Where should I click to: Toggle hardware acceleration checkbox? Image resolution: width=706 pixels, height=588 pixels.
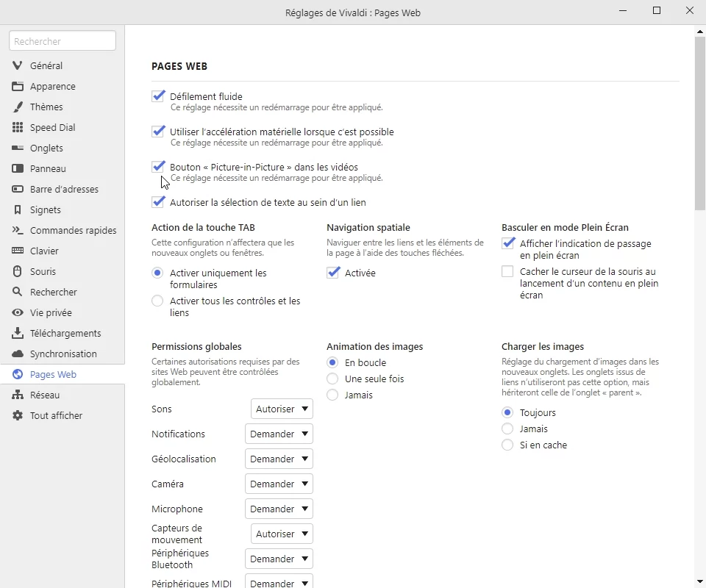pyautogui.click(x=157, y=132)
